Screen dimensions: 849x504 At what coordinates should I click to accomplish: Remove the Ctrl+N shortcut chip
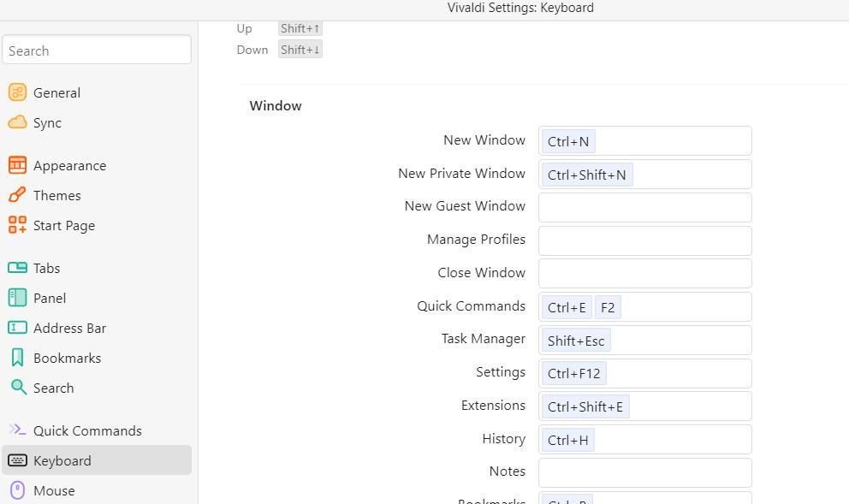567,141
